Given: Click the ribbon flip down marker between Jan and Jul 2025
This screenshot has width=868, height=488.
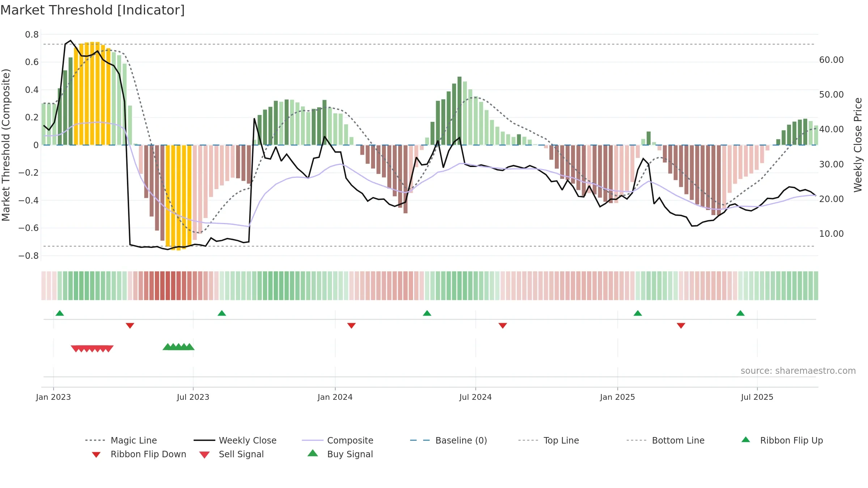Looking at the screenshot, I should point(681,326).
